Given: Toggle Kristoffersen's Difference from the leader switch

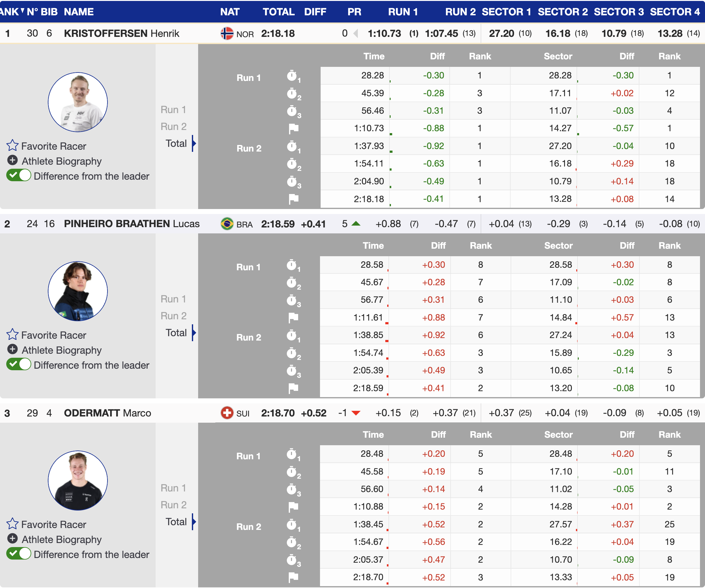Looking at the screenshot, I should (19, 176).
